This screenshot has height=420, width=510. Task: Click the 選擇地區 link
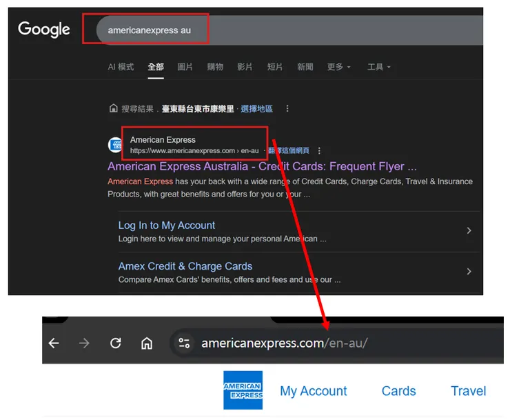(256, 109)
